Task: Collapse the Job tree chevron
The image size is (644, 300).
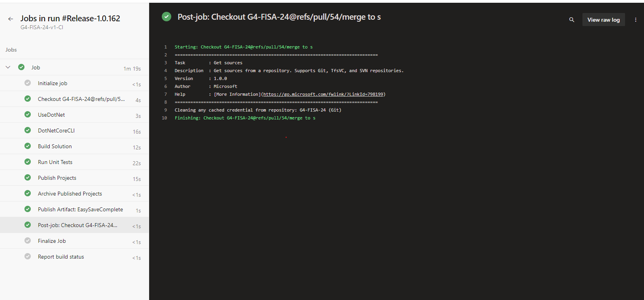Action: pos(8,67)
